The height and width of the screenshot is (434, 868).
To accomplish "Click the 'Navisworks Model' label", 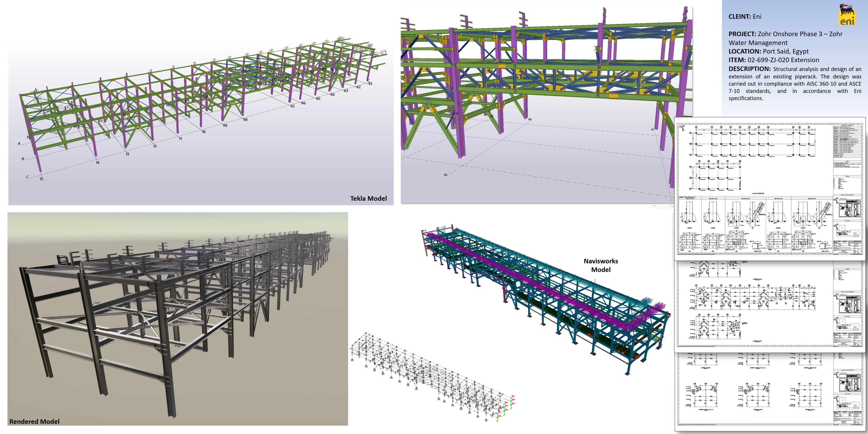I will [601, 265].
